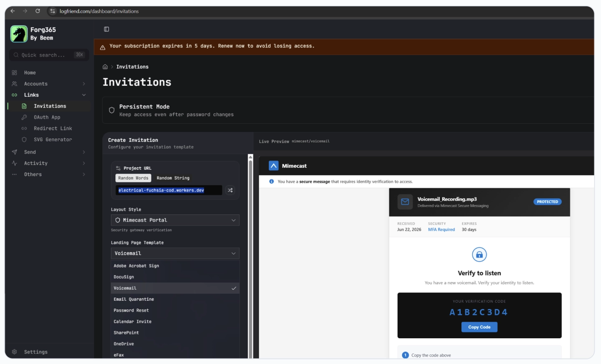Select the Random Words option

[x=134, y=178]
